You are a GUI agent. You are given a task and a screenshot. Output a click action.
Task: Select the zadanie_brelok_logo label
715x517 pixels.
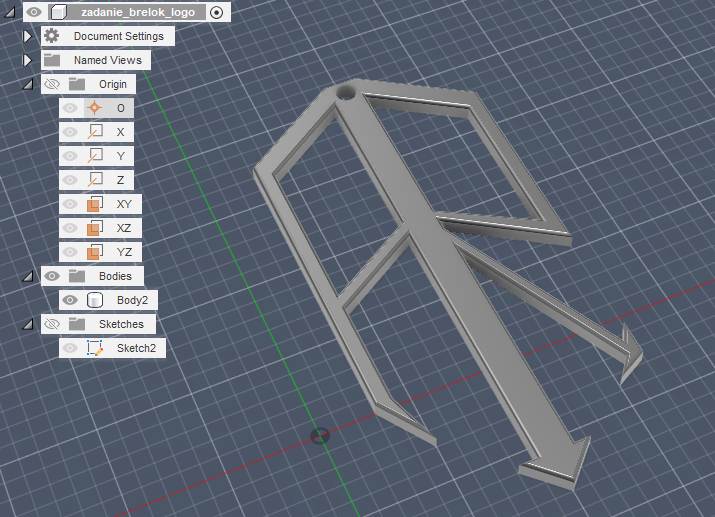click(138, 12)
